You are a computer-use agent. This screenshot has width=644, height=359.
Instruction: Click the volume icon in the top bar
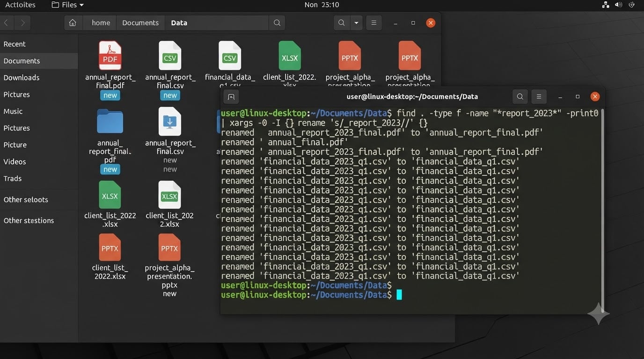[618, 5]
